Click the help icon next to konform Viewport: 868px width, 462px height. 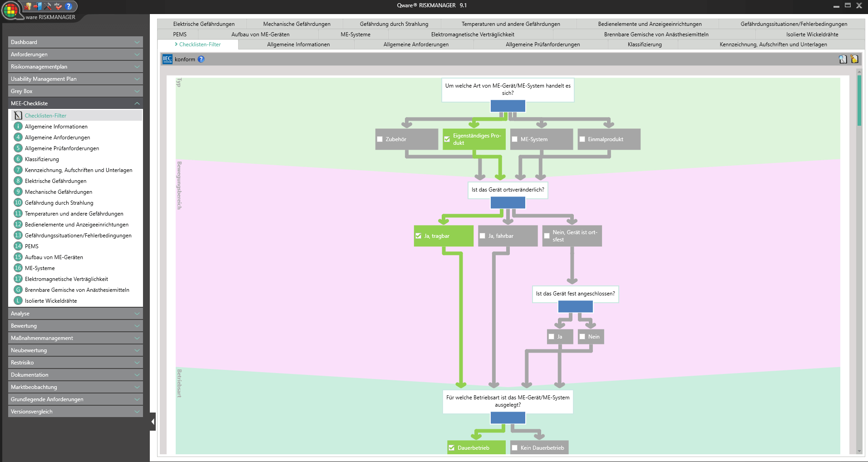[x=201, y=59]
